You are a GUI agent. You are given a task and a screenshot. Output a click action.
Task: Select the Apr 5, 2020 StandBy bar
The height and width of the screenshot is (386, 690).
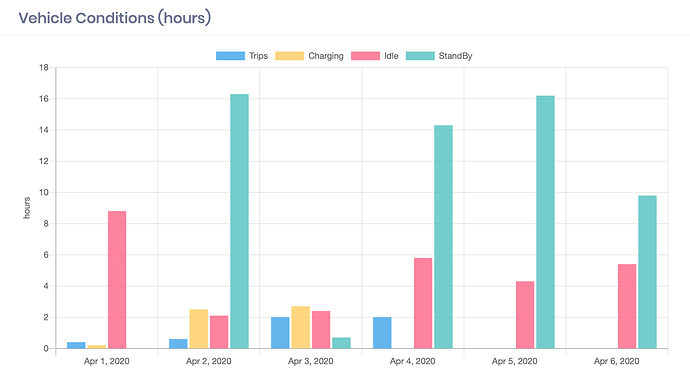(546, 222)
